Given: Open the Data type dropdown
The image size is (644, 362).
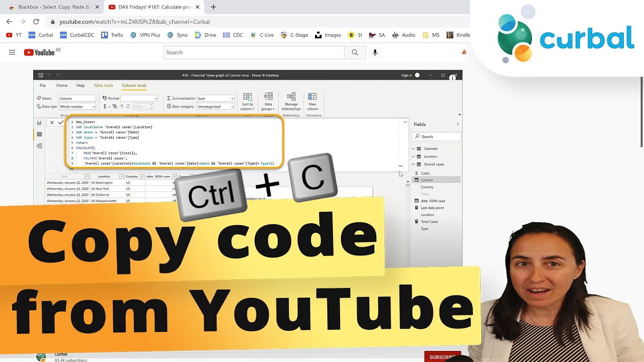Looking at the screenshot, I should [x=77, y=107].
